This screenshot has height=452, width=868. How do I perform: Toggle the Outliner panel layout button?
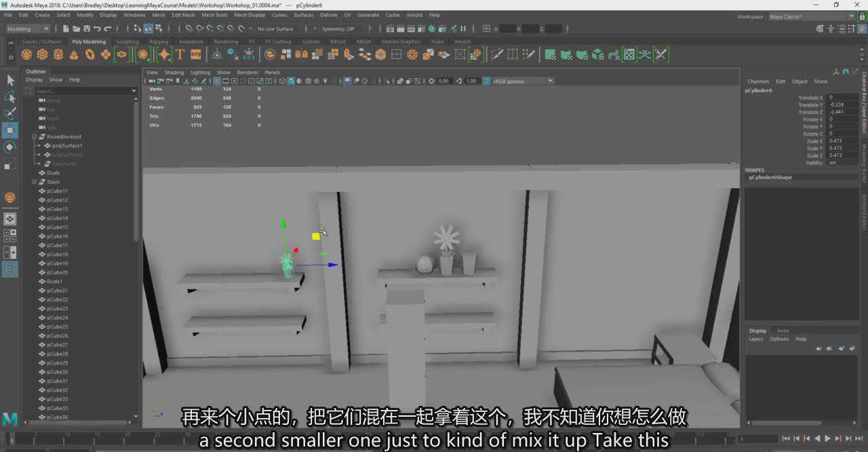pos(10,269)
